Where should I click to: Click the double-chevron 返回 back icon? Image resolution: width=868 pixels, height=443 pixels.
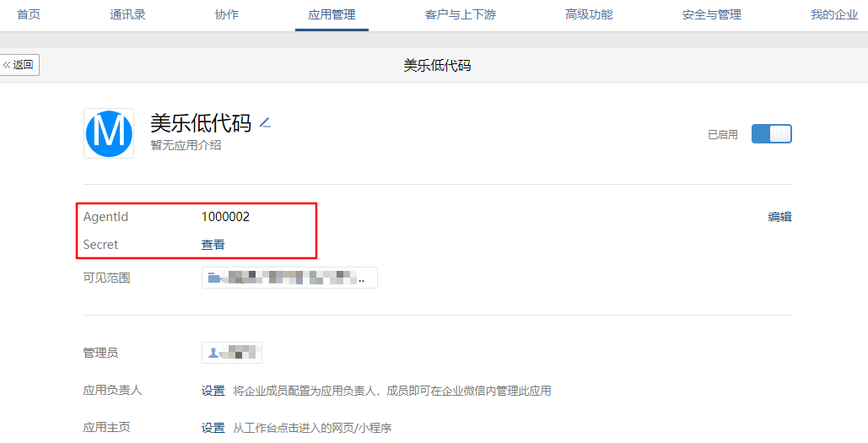[7, 65]
